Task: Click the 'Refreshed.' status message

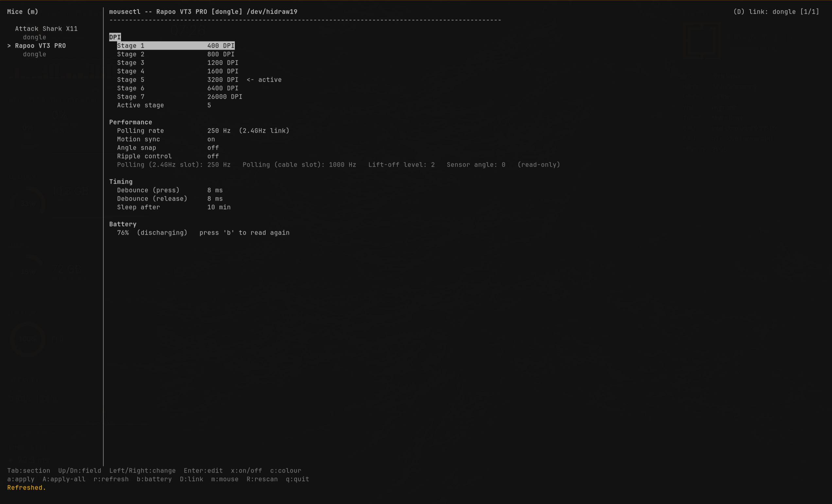Action: point(27,487)
